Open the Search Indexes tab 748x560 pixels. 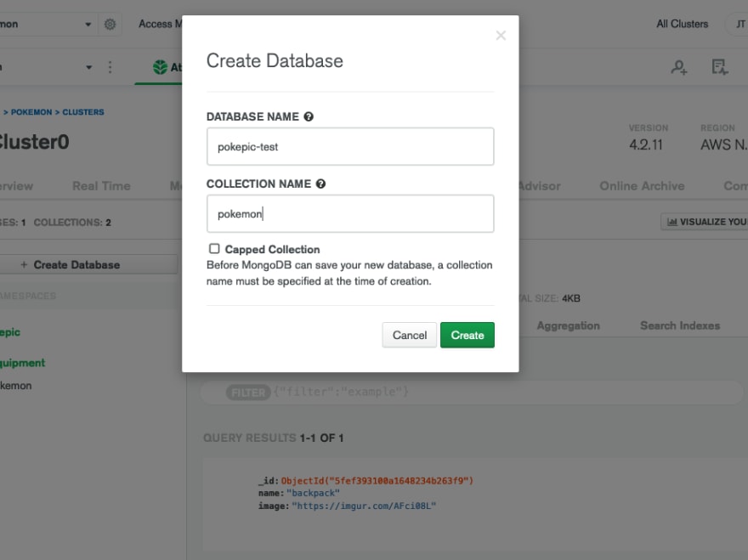pos(680,325)
